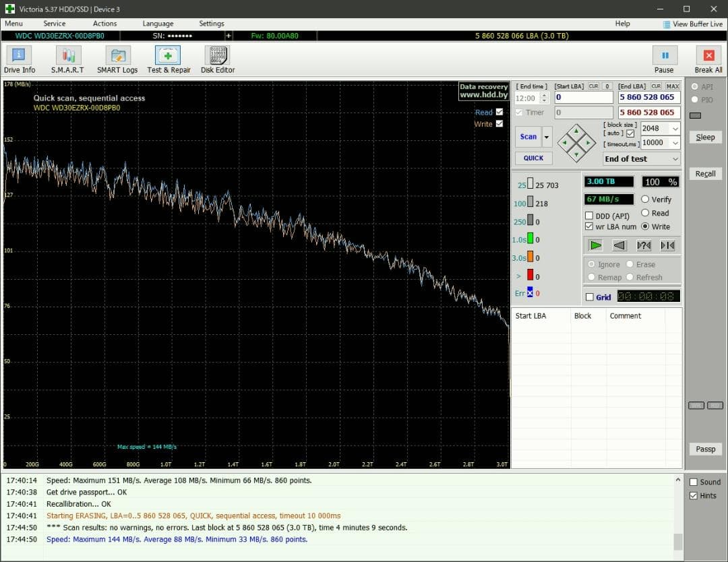Enable the Grid checkbox

point(590,297)
